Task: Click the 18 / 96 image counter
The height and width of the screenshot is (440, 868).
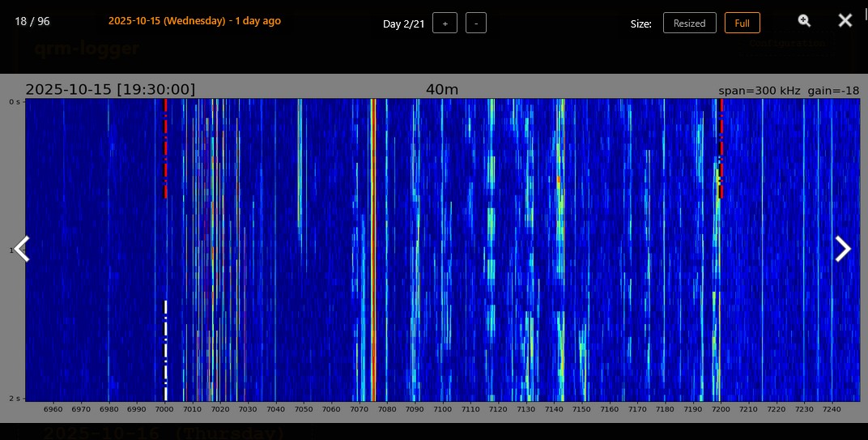Action: click(32, 21)
